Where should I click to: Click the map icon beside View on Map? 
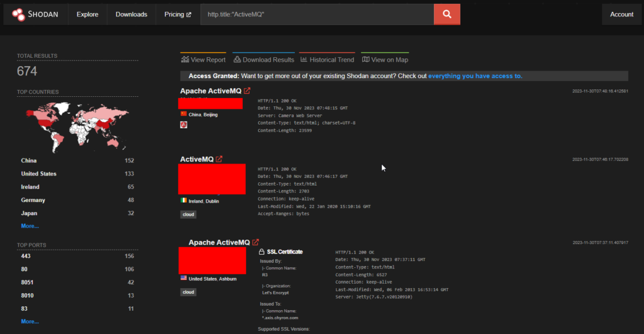(x=365, y=60)
